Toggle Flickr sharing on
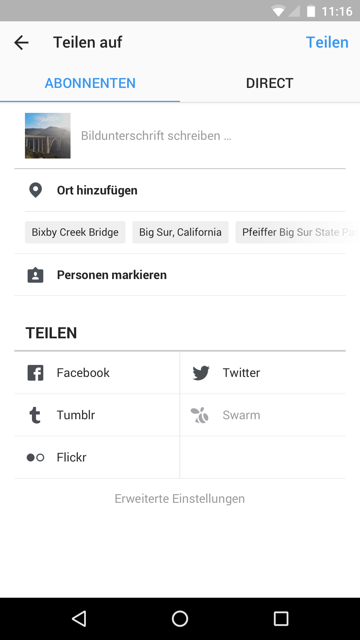The height and width of the screenshot is (640, 360). [x=97, y=458]
